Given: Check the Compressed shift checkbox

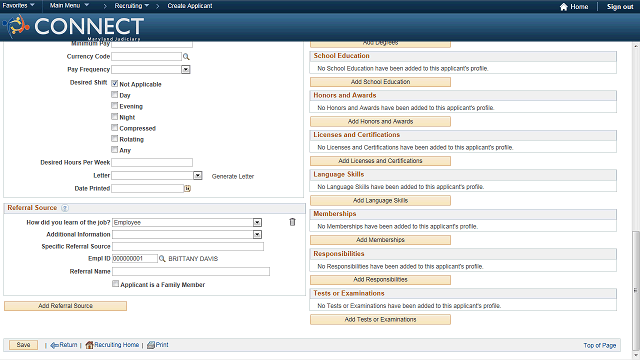Looking at the screenshot, I should coord(115,128).
